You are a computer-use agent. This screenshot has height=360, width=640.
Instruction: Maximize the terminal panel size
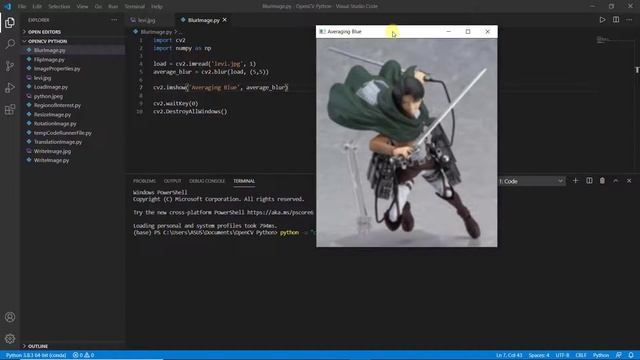[616, 181]
